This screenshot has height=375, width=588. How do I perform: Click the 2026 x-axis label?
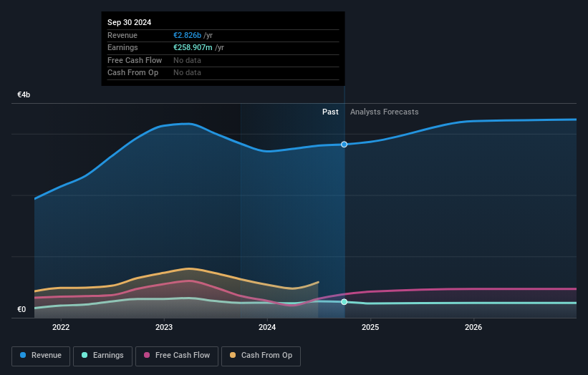[x=473, y=327]
